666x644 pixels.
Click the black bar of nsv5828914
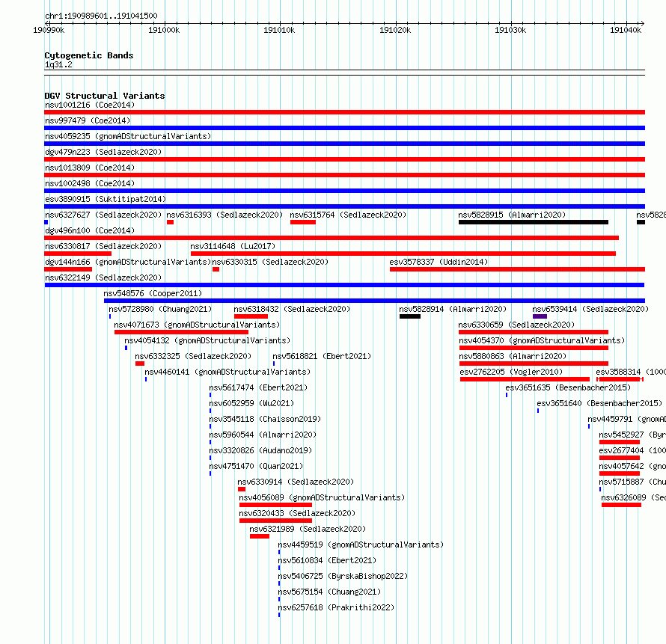[x=410, y=316]
